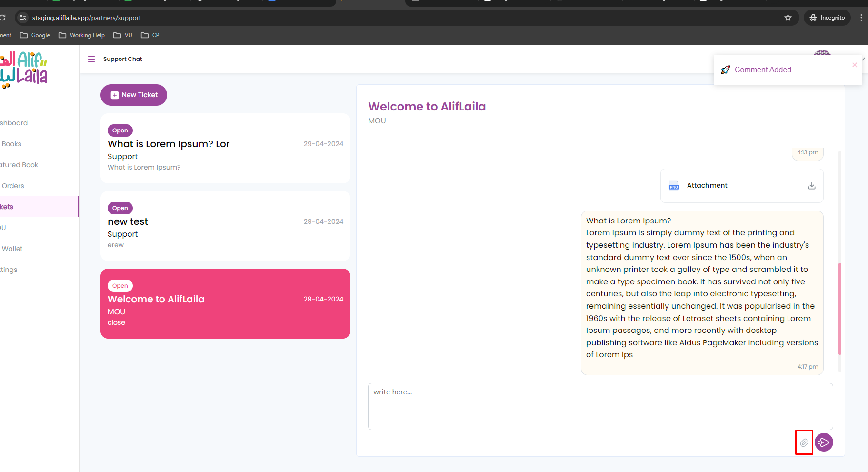Bookmark this page with the star icon
The height and width of the screenshot is (472, 868).
pos(788,18)
